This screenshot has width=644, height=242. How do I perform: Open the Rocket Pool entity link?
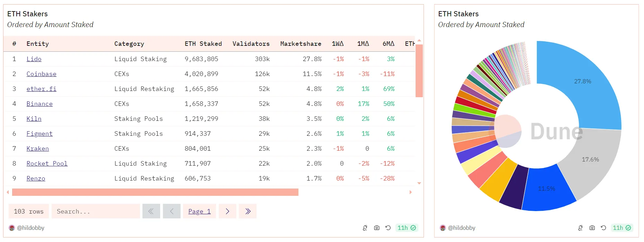pyautogui.click(x=47, y=164)
